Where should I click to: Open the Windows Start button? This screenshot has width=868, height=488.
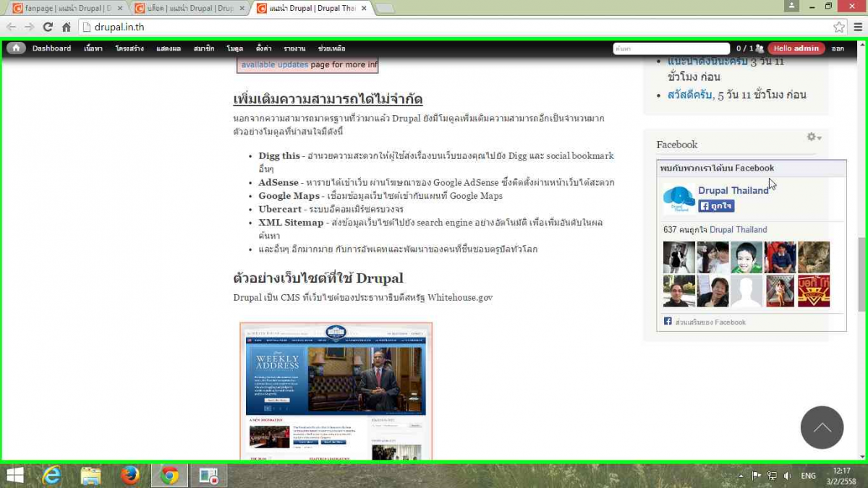tap(14, 475)
